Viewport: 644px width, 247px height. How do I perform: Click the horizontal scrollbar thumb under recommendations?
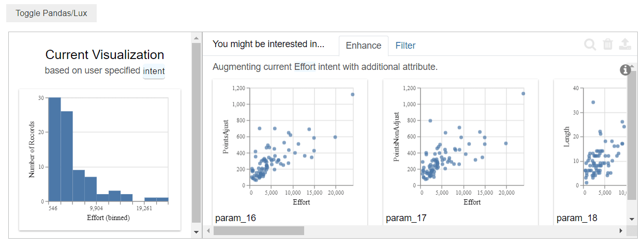pos(259,230)
